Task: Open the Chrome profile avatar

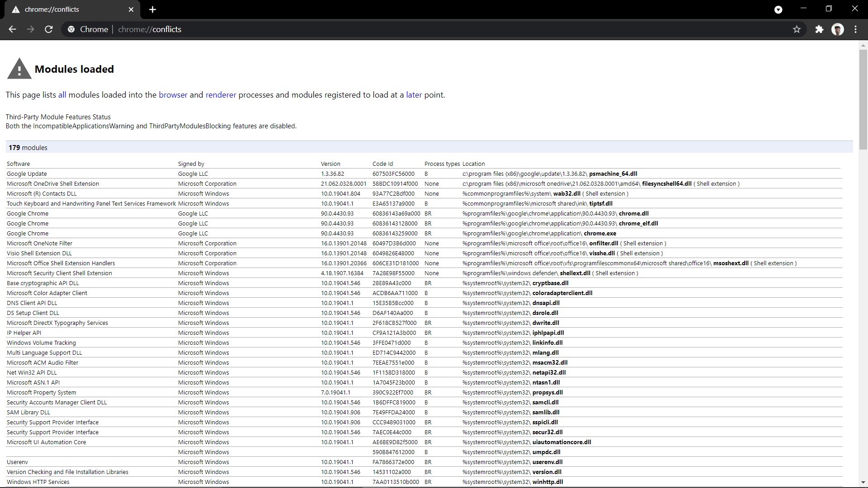Action: point(837,29)
